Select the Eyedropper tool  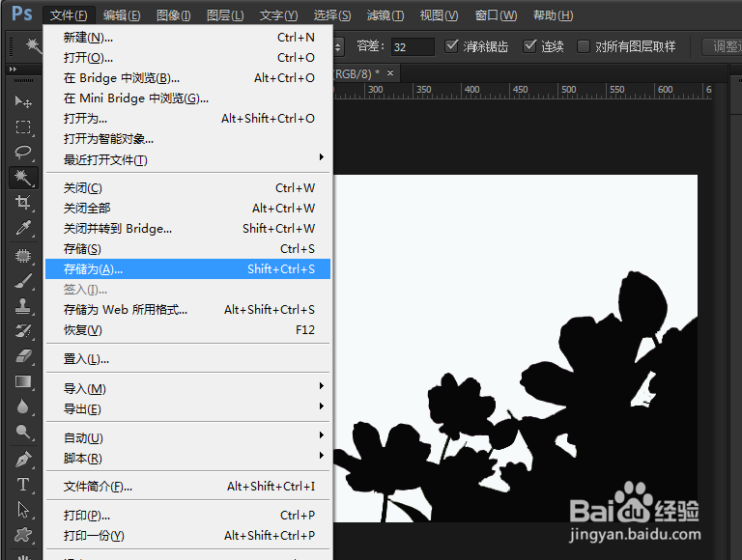point(23,228)
